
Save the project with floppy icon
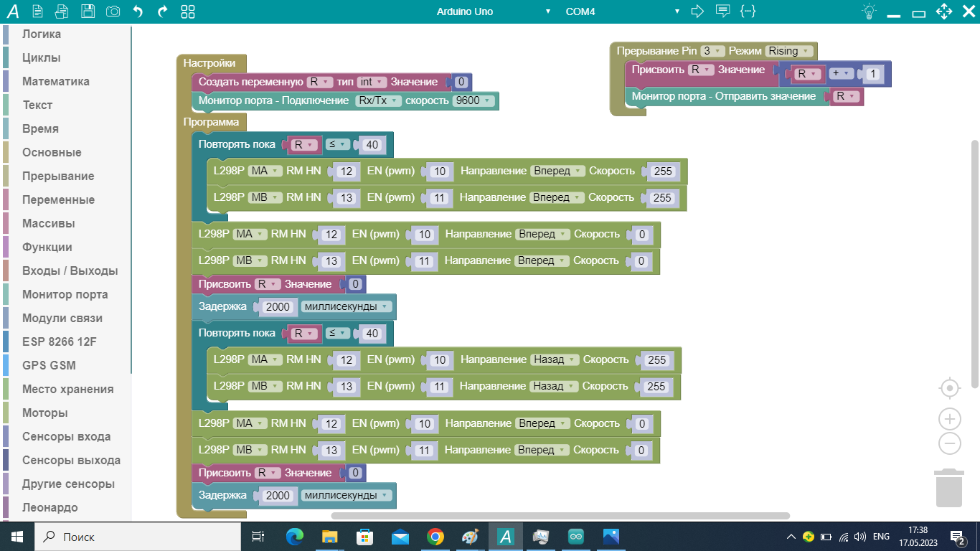(x=88, y=11)
